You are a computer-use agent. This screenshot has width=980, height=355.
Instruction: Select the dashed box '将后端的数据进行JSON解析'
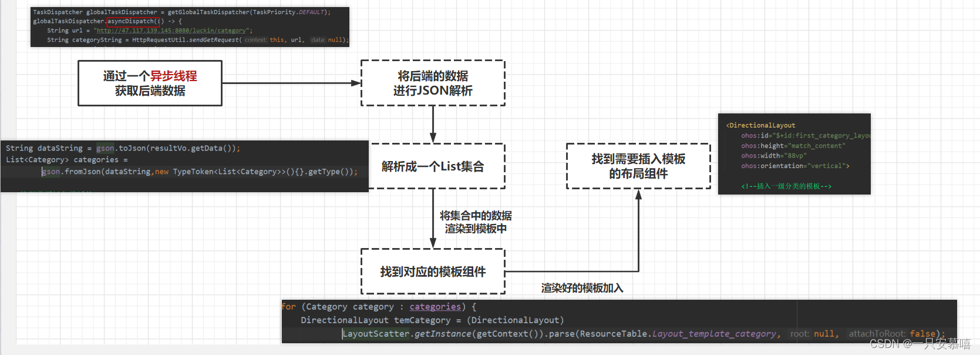433,83
